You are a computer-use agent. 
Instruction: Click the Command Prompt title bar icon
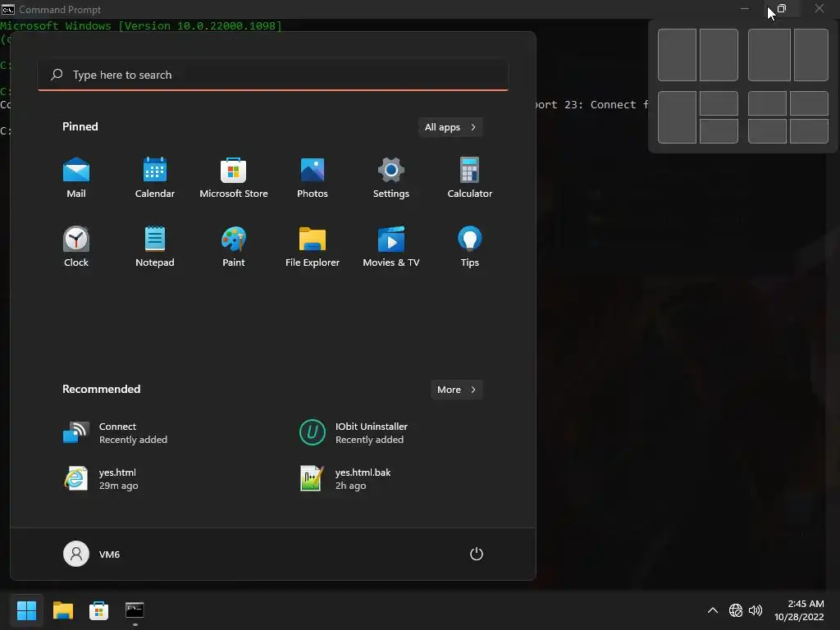coord(7,9)
